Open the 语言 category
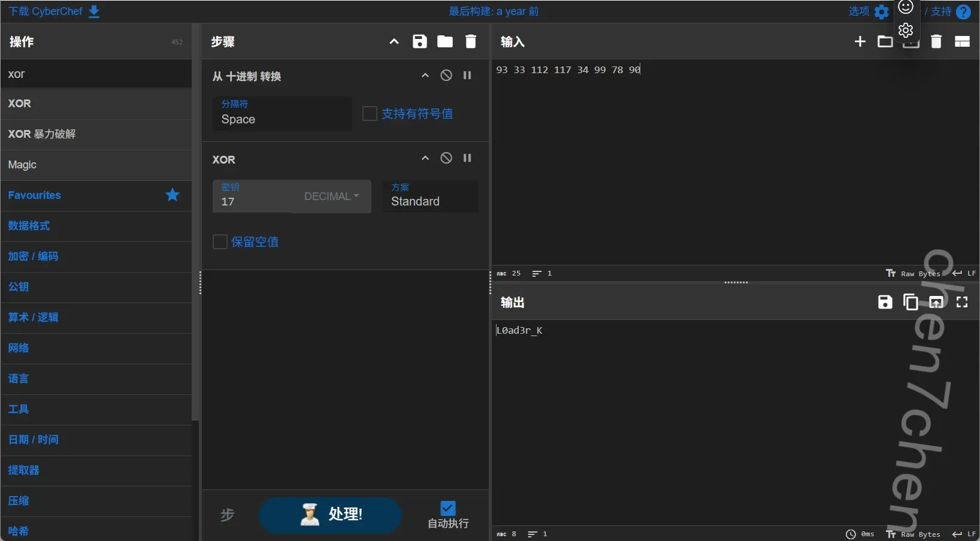 (x=96, y=379)
